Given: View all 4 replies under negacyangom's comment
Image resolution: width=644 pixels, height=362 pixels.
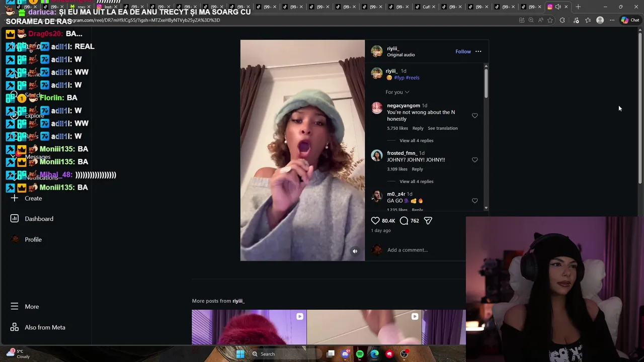Looking at the screenshot, I should click(416, 141).
